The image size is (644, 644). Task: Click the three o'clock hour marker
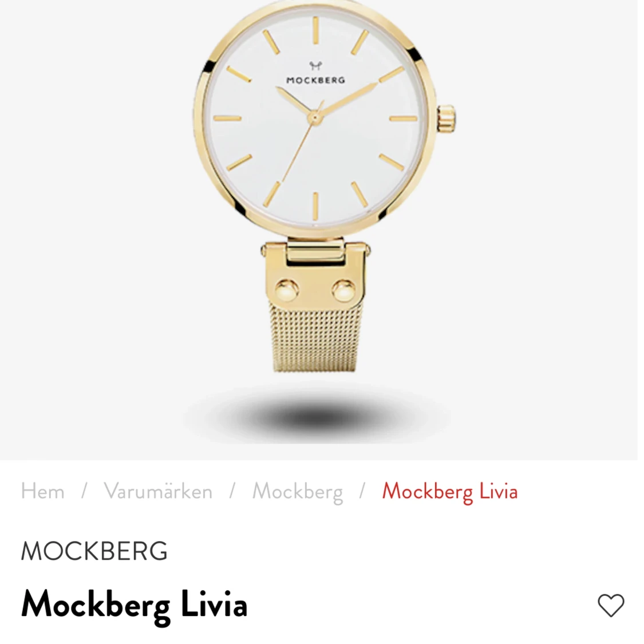403,118
